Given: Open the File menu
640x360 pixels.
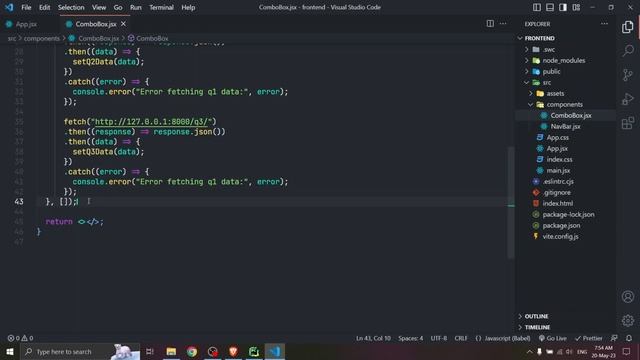Looking at the screenshot, I should click(x=26, y=7).
